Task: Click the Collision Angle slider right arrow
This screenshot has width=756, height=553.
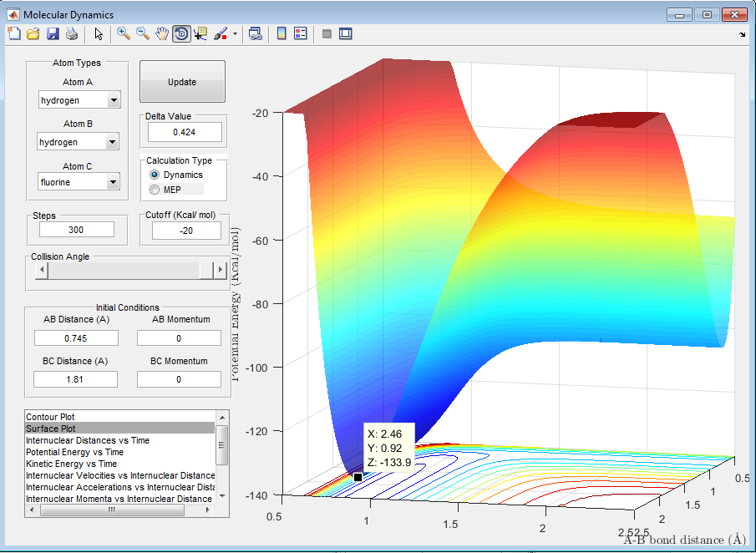Action: click(x=221, y=270)
